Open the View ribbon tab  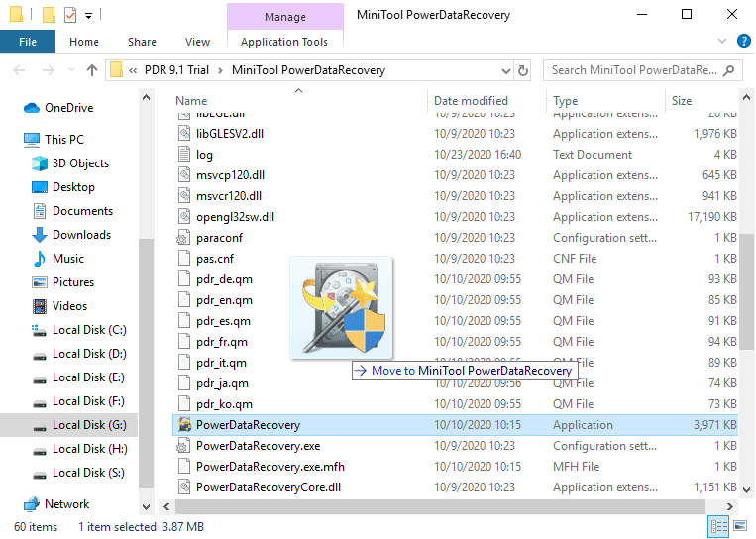coord(197,42)
